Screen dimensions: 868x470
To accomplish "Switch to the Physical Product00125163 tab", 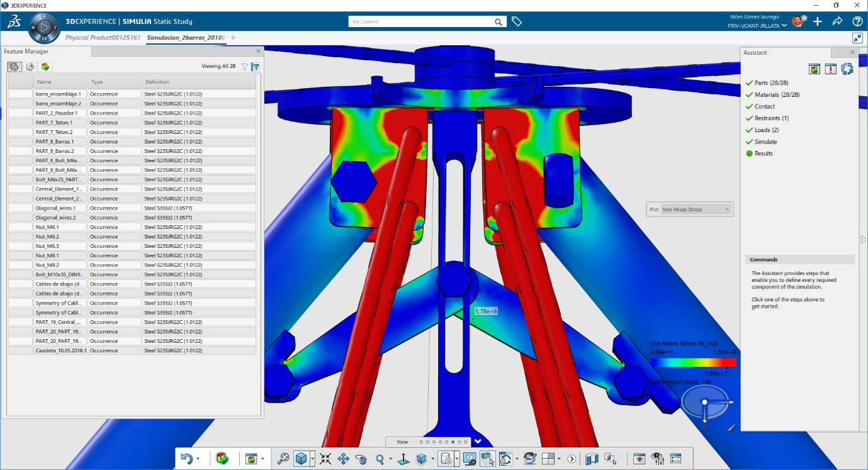I will [x=103, y=38].
